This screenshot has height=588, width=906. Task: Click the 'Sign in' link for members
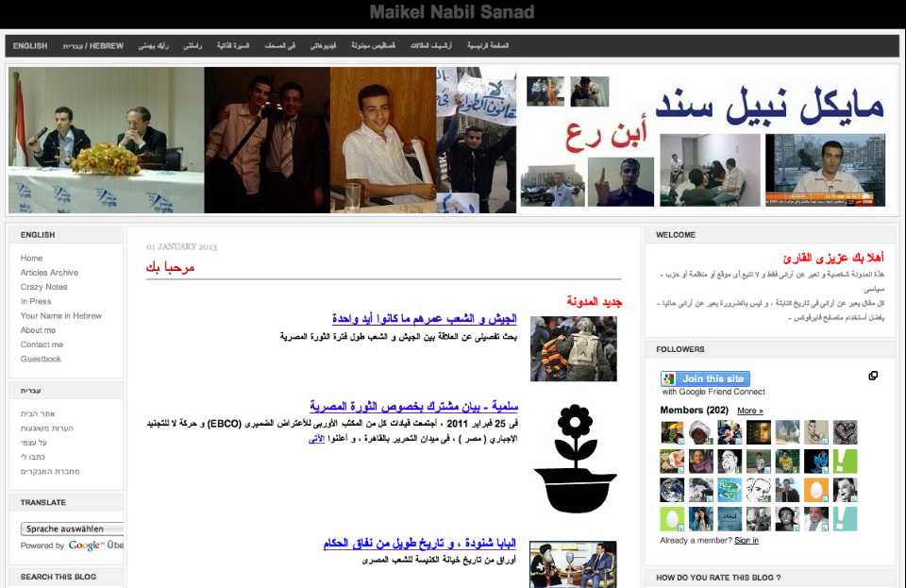click(x=746, y=540)
